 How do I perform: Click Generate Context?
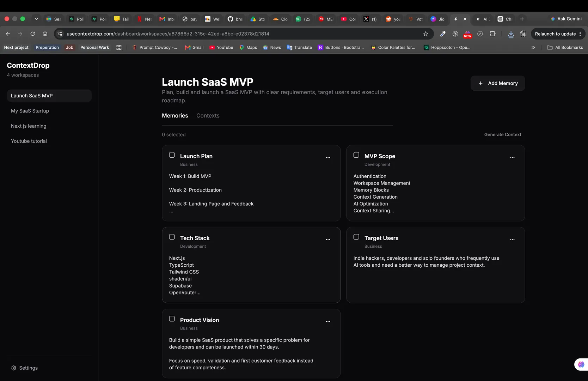tap(503, 134)
